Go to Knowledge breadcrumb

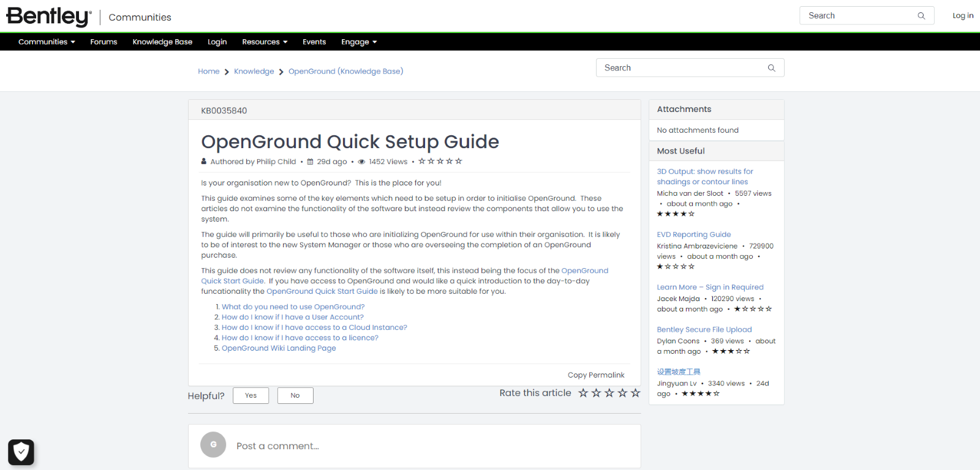click(254, 72)
